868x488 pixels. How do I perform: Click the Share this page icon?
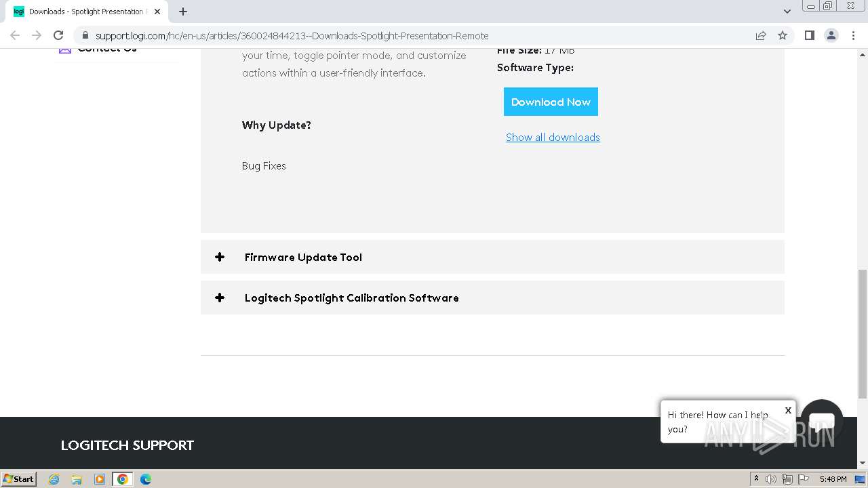click(761, 35)
